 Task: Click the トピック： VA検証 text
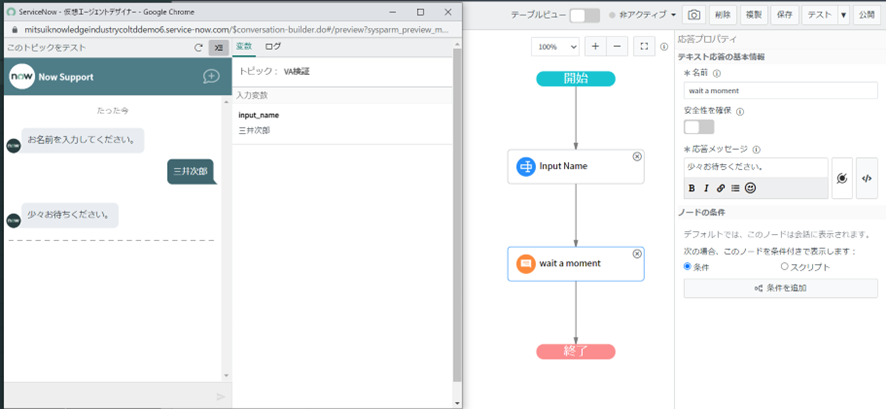275,71
